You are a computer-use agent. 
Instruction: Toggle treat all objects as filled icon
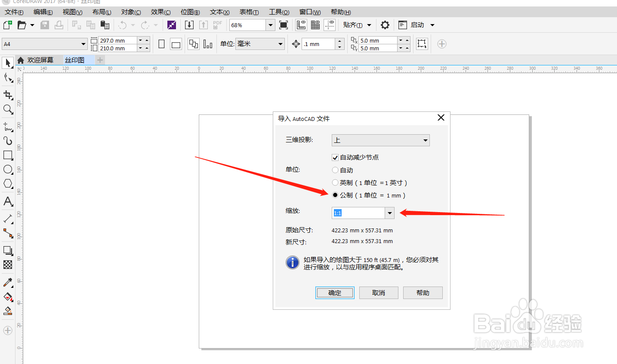422,44
